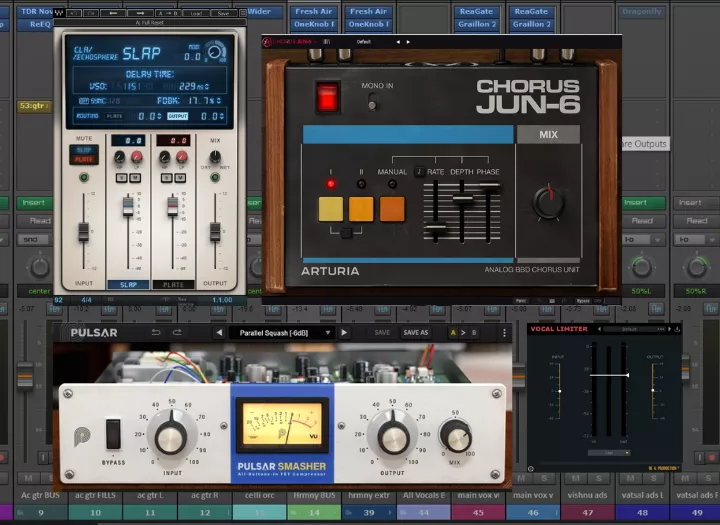Click the Arturia logo in Chorus JUN-6
Screen dimensions: 720x525
click(x=267, y=42)
